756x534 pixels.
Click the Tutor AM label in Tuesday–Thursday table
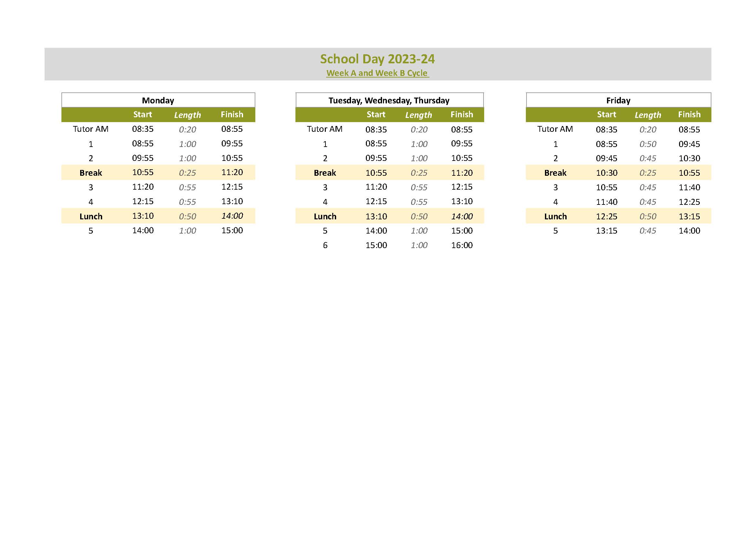325,129
